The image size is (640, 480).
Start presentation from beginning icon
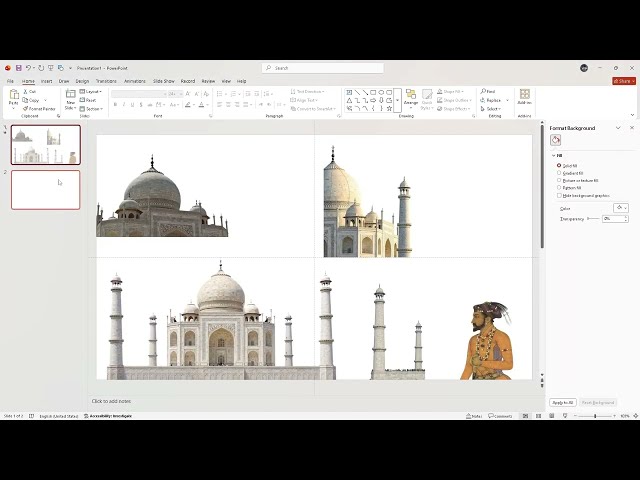coord(51,68)
